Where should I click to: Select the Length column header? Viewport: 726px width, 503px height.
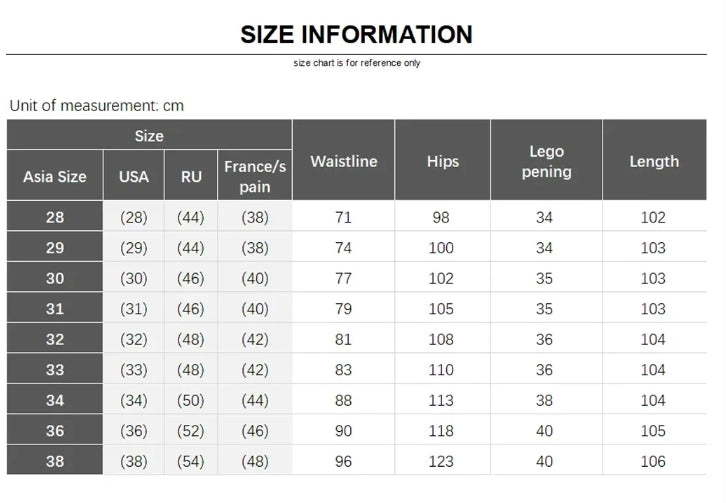pyautogui.click(x=654, y=161)
